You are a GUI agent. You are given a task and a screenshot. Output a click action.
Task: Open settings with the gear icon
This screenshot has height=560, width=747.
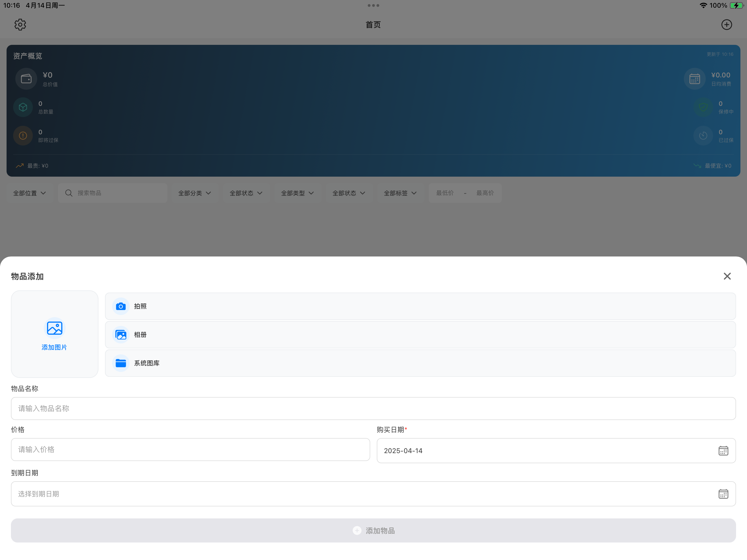(x=20, y=25)
